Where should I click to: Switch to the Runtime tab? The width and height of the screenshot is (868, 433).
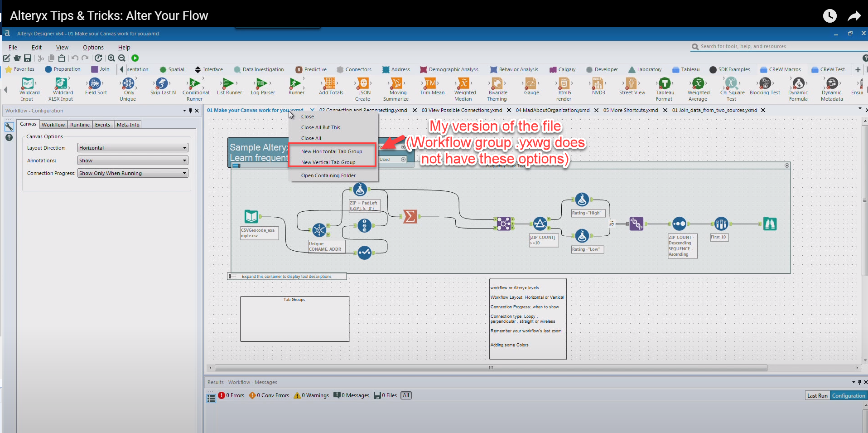[80, 124]
